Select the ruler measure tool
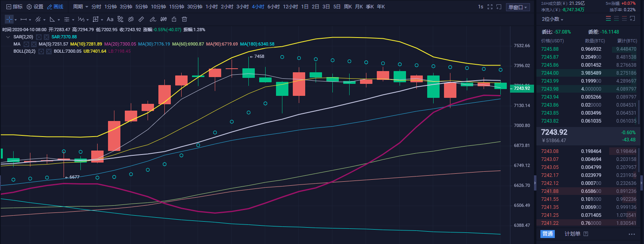The width and height of the screenshot is (644, 244). point(141,19)
